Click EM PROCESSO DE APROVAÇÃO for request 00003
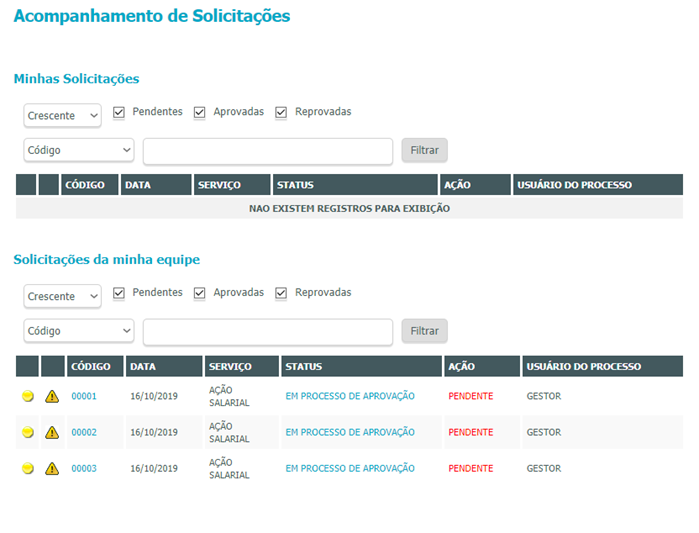The image size is (699, 533). [350, 468]
